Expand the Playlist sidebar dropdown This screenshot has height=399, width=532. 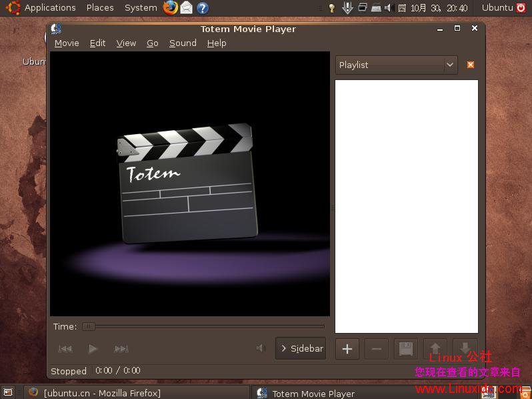396,65
